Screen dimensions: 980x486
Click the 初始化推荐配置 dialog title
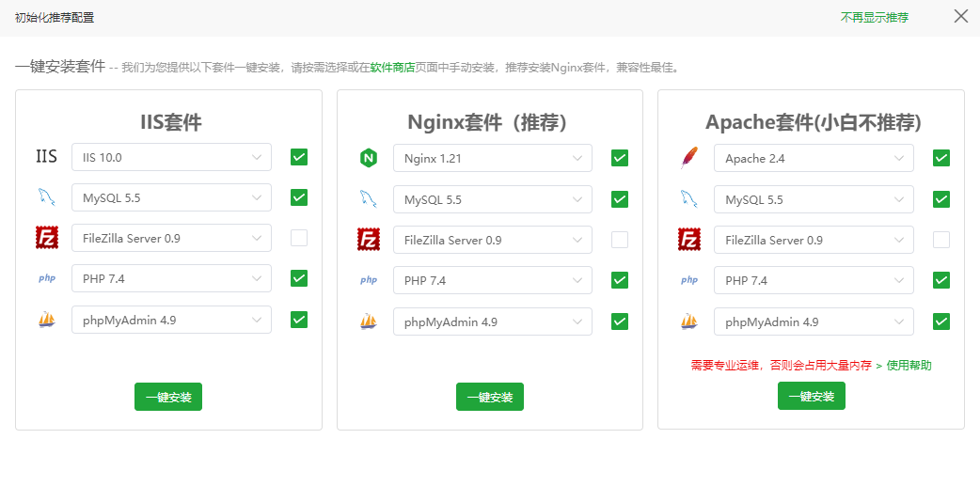click(x=55, y=18)
